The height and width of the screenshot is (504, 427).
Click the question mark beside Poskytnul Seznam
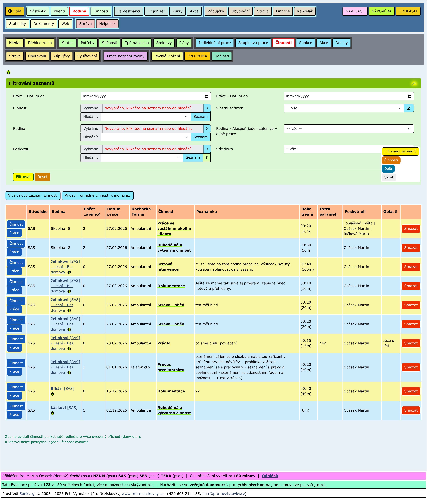coord(206,157)
